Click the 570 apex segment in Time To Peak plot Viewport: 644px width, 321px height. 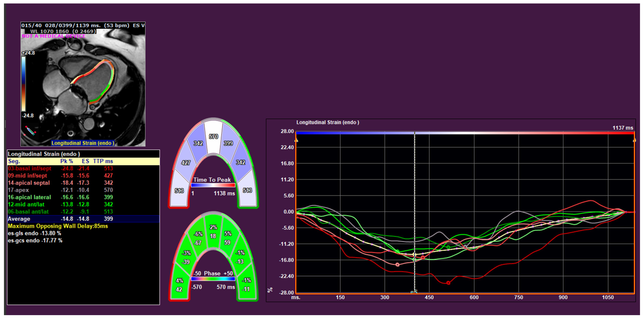[x=213, y=137]
